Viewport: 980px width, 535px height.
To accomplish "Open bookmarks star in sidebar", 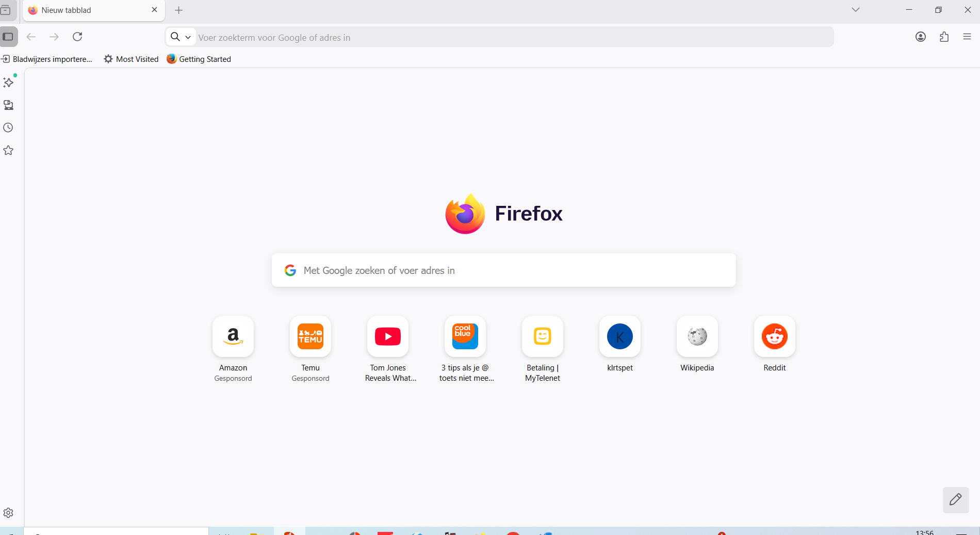I will [x=8, y=151].
